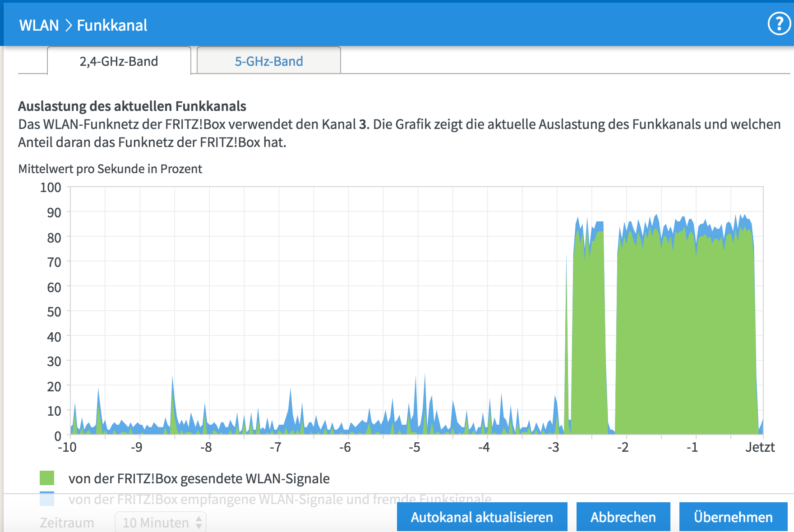
Task: Click the '-5' x-axis label
Action: pos(414,447)
